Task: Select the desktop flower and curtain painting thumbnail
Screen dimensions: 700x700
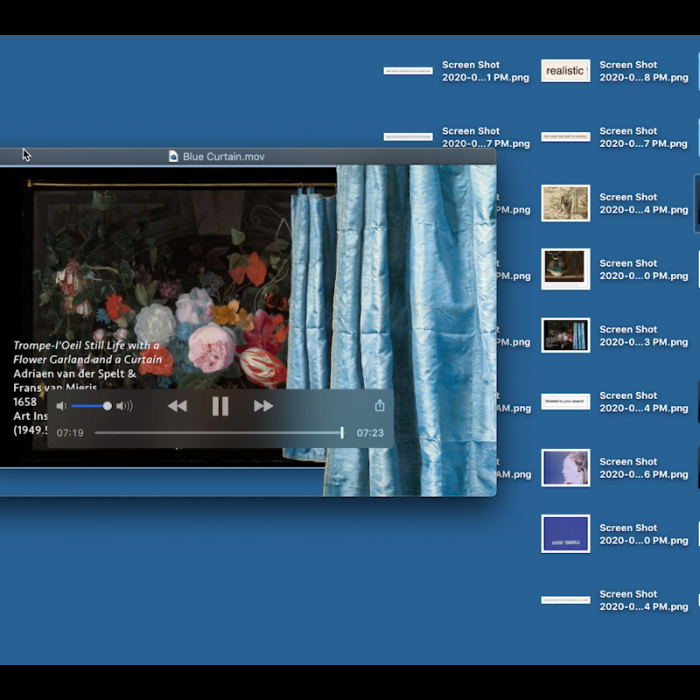Action: pyautogui.click(x=566, y=335)
